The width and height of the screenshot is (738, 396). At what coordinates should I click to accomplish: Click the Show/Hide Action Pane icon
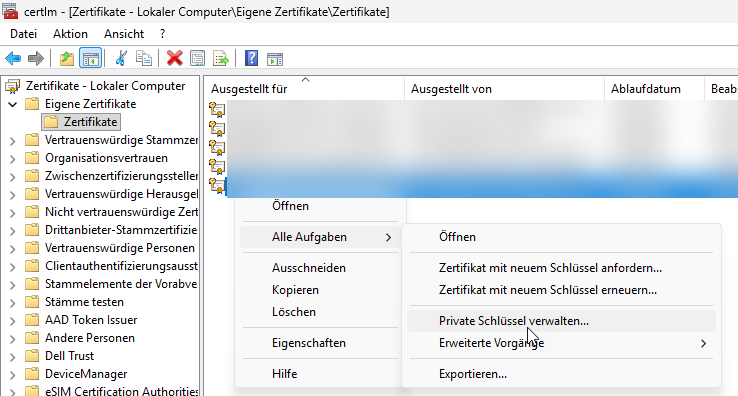coord(275,59)
